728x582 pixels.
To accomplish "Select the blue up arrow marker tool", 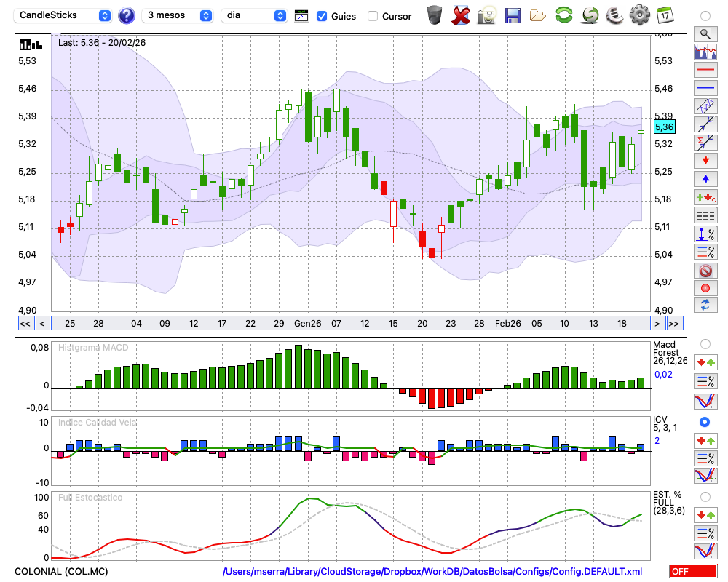I will coord(705,179).
